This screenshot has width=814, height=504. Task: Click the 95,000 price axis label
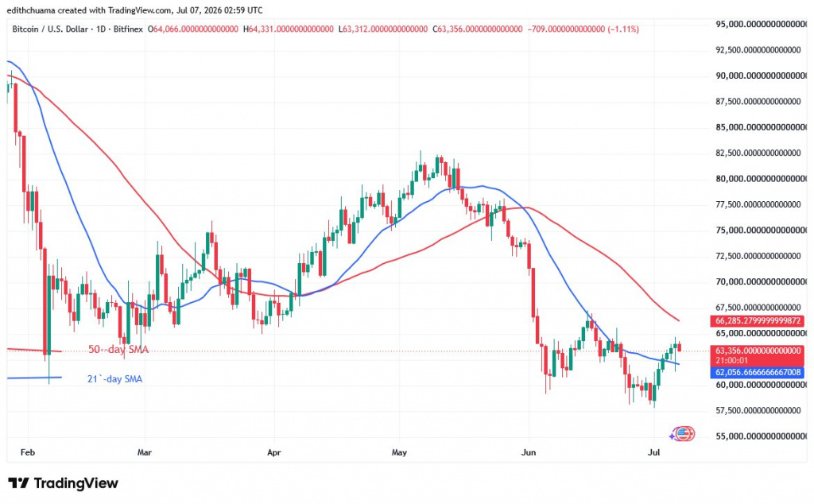pos(761,24)
